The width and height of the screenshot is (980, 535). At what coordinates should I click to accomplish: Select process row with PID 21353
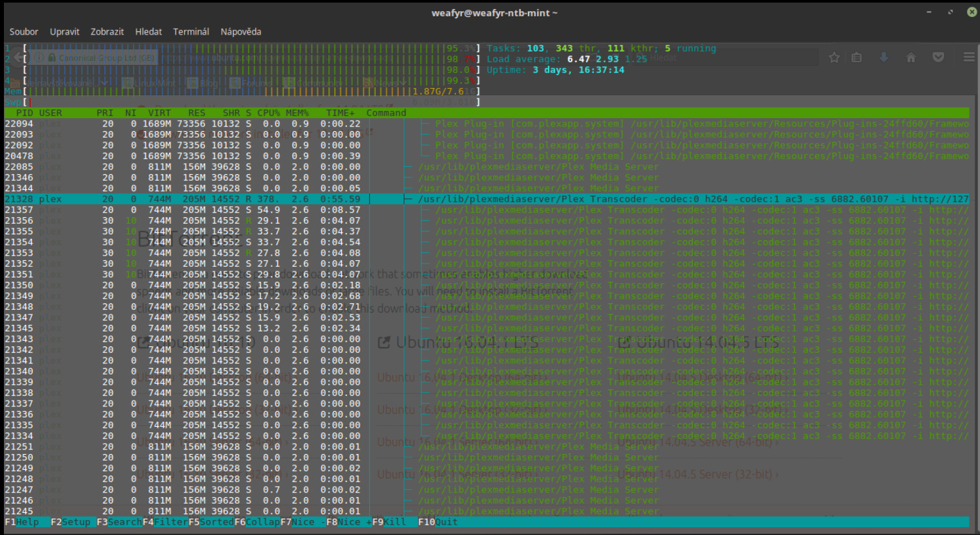point(487,252)
